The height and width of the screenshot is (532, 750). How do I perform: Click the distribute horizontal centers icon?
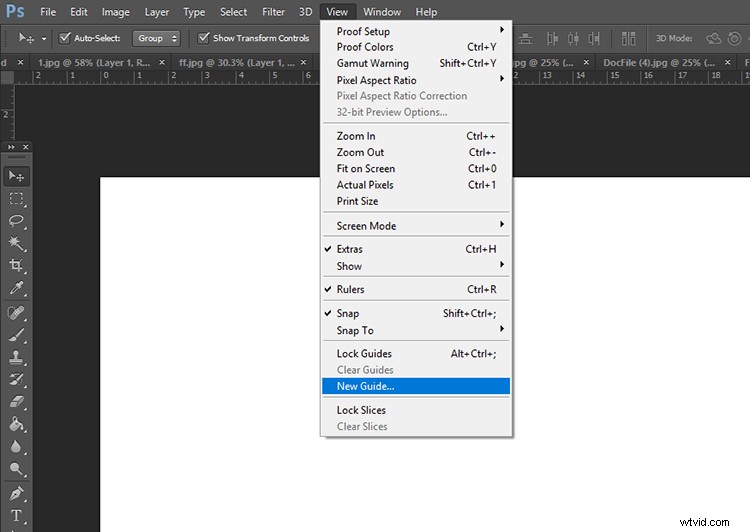(x=573, y=38)
